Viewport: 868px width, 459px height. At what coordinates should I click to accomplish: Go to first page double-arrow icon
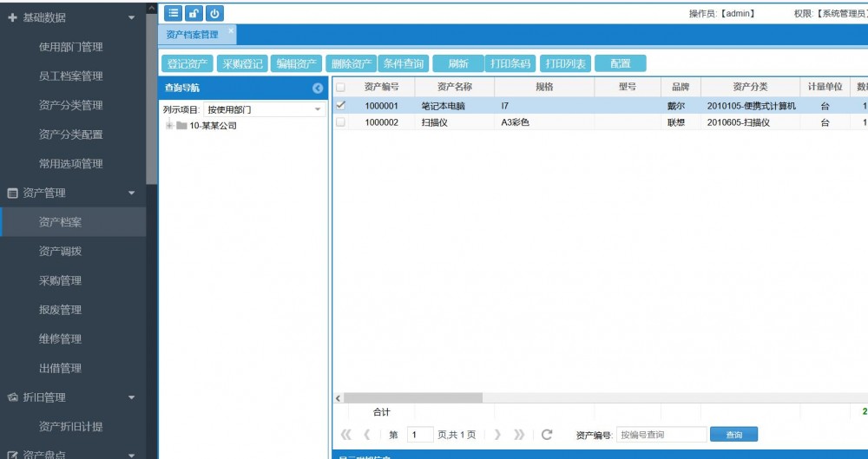tap(346, 435)
